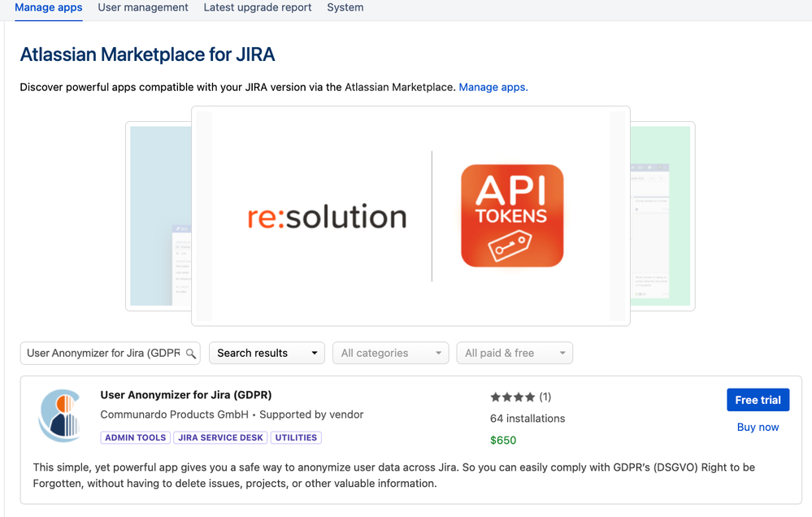This screenshot has width=812, height=517.
Task: Click the User Anonymizer app logo
Action: pos(63,415)
